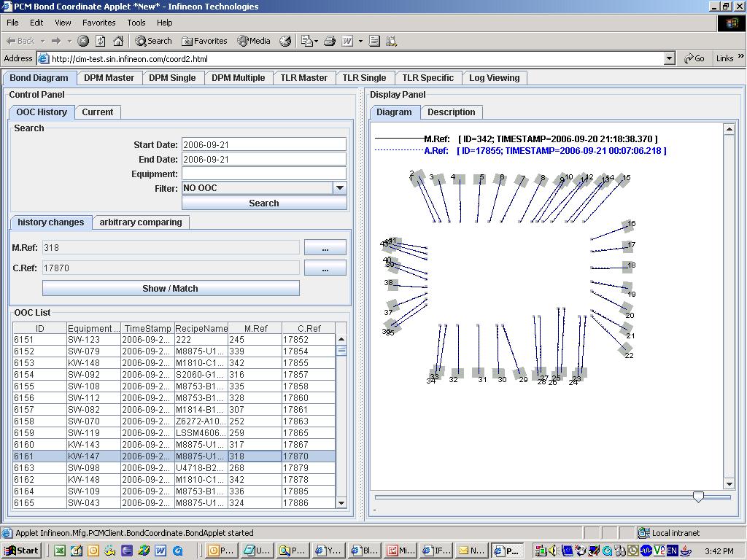Click the Refresh page icon
Screen dimensions: 747x560
(101, 41)
